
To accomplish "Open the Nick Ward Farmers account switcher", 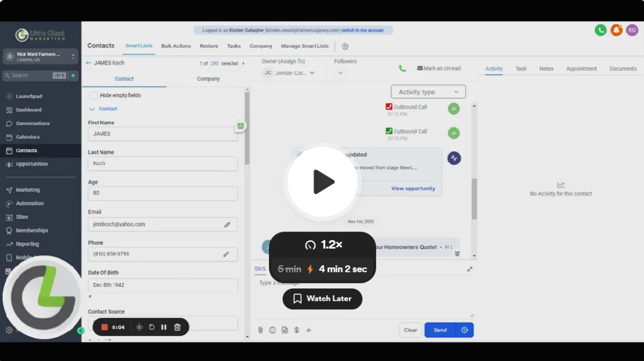I will (x=41, y=57).
